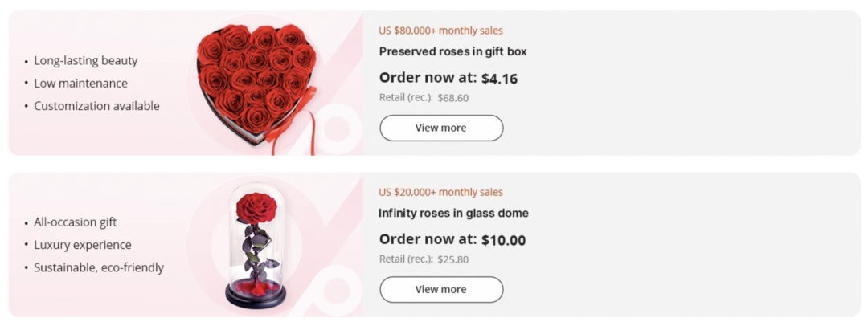The height and width of the screenshot is (326, 868).
Task: Click the "Low maintenance" bullet point
Action: point(80,84)
